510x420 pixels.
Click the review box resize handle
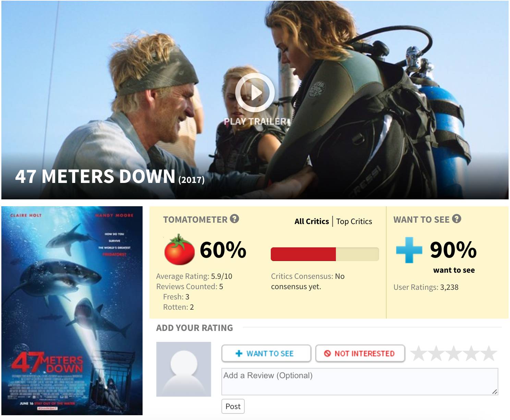click(x=495, y=392)
